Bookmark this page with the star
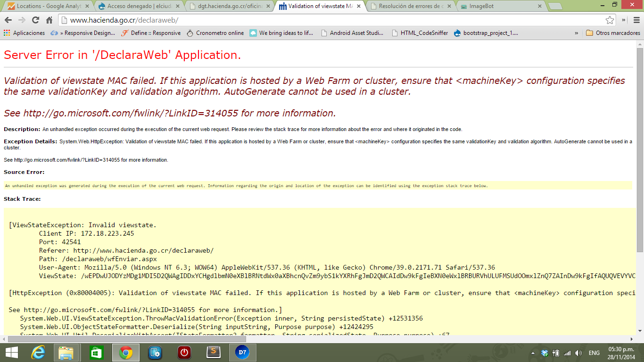This screenshot has height=362, width=644. (x=610, y=20)
